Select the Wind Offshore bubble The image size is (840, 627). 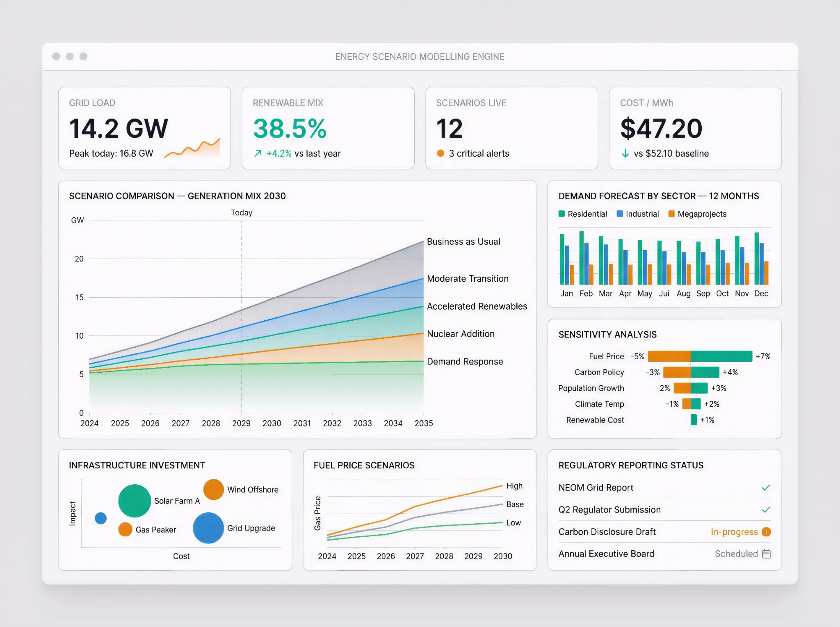click(213, 489)
